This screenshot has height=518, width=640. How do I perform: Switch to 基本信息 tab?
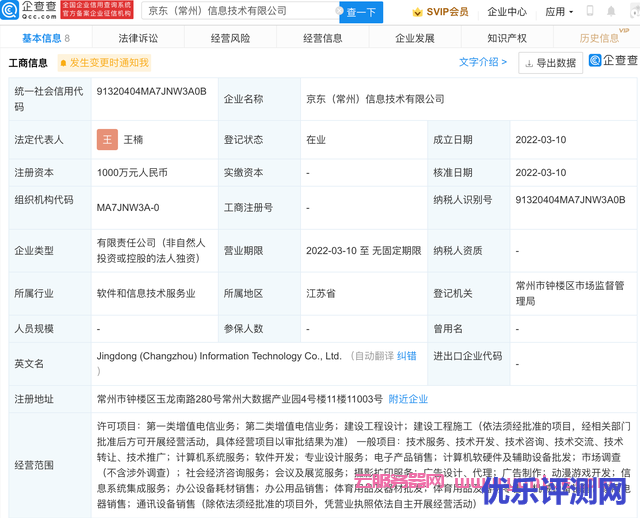(x=46, y=38)
